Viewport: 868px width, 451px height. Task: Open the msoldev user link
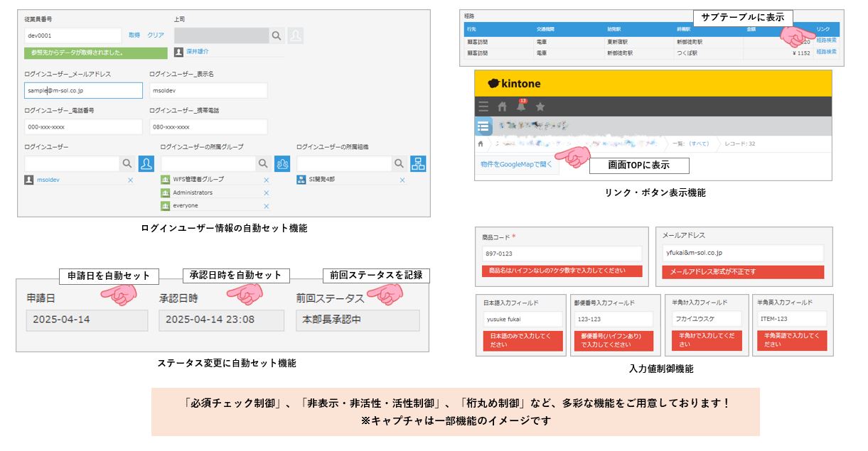point(48,180)
